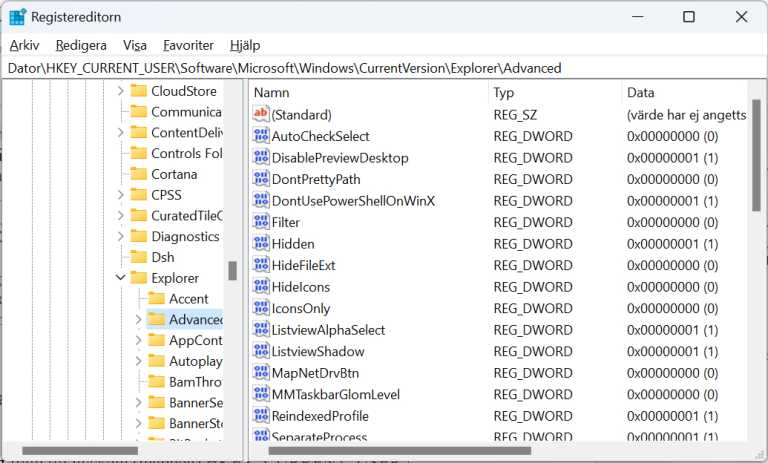Screen dimensions: 768x463
Task: Open the Redigera menu
Action: coord(80,45)
